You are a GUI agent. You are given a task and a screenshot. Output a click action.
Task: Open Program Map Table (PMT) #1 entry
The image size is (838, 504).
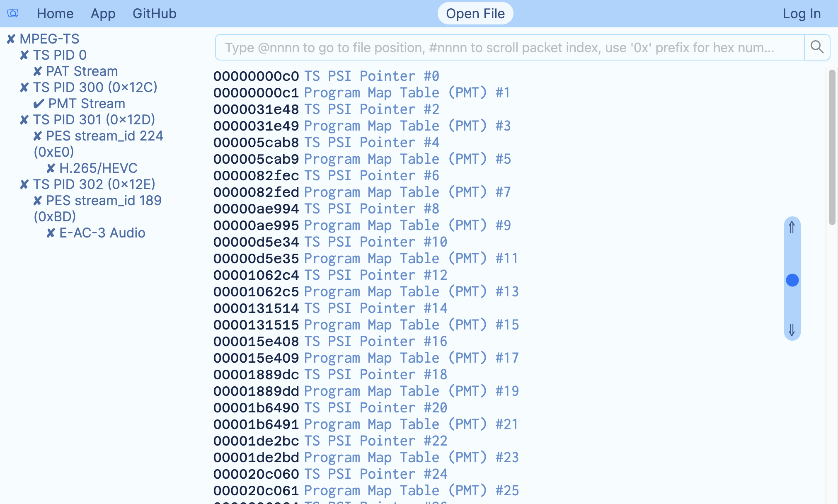(407, 92)
